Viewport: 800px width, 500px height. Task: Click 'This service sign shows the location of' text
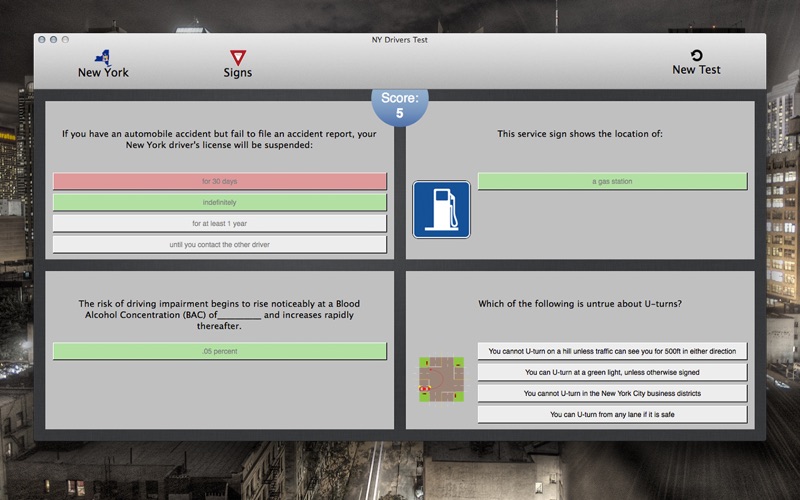click(x=580, y=134)
